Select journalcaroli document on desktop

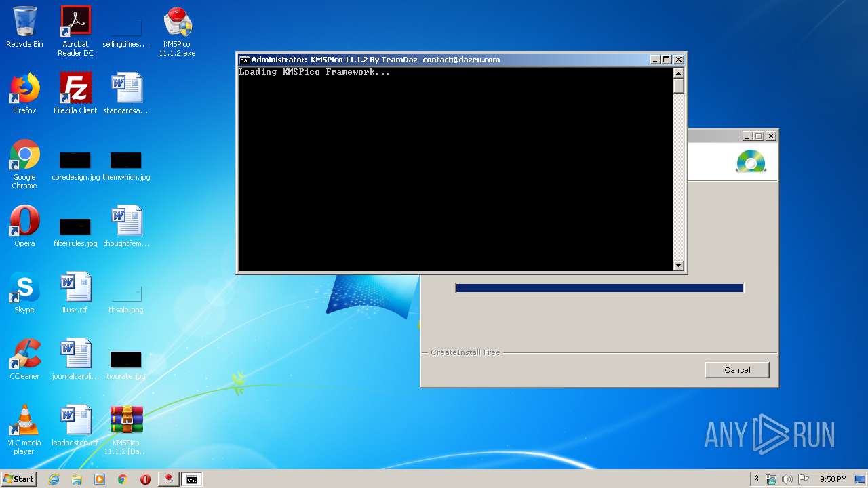pyautogui.click(x=75, y=359)
